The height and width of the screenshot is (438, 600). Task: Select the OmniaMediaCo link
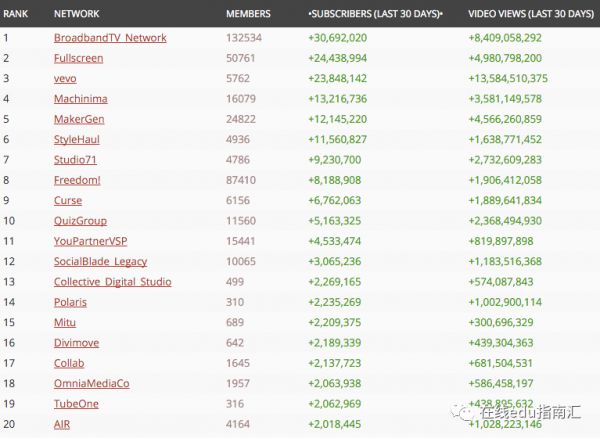coord(91,383)
